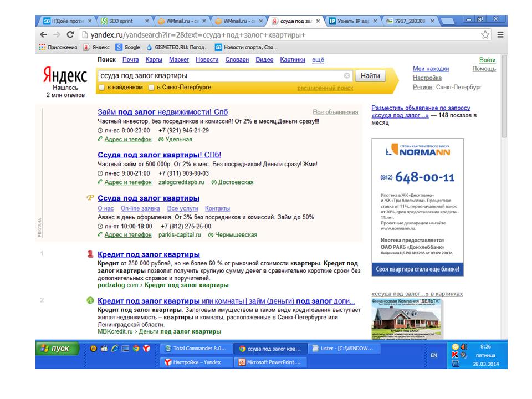The width and height of the screenshot is (532, 399).
Task: Open the Приложения apps shortcut in bookmarks bar
Action: pos(58,47)
